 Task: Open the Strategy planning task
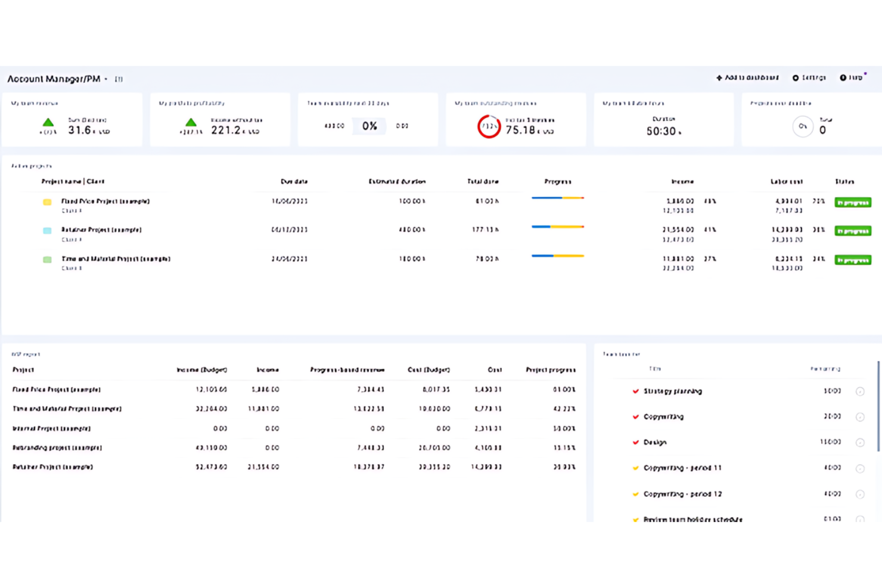pos(673,391)
